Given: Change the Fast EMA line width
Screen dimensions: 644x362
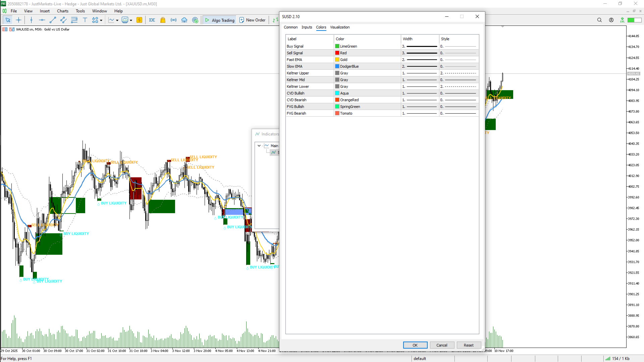Looking at the screenshot, I should pyautogui.click(x=420, y=60).
